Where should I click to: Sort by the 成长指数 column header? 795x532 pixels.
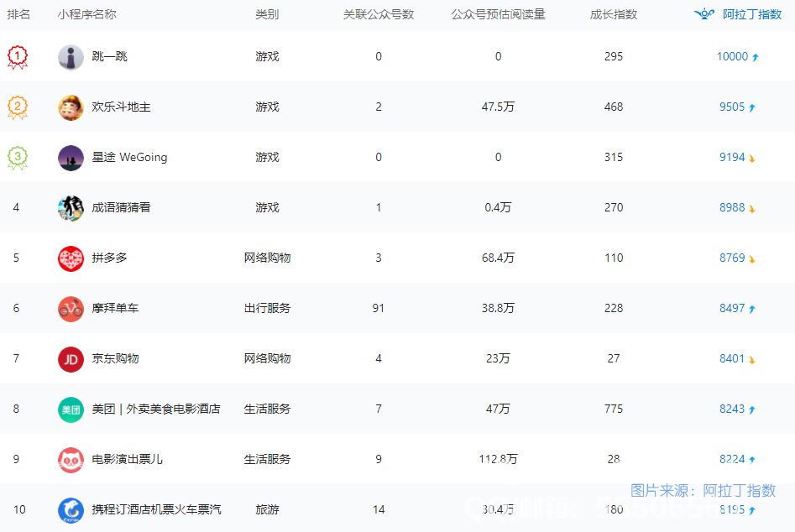point(614,14)
